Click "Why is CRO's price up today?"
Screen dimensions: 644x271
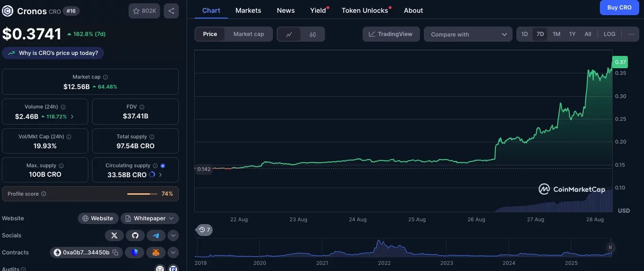53,53
